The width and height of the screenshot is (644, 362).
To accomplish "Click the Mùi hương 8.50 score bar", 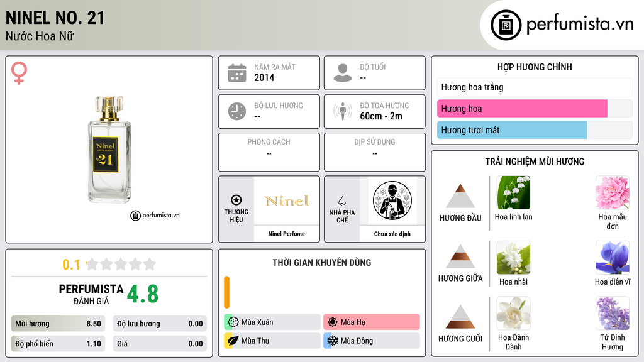I will point(58,324).
